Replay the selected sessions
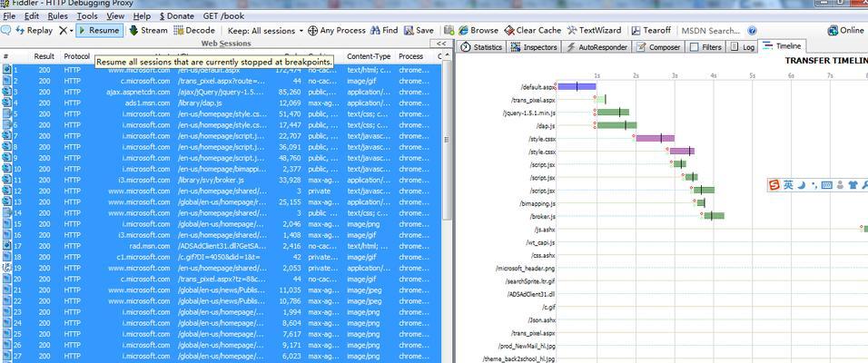 [35, 31]
